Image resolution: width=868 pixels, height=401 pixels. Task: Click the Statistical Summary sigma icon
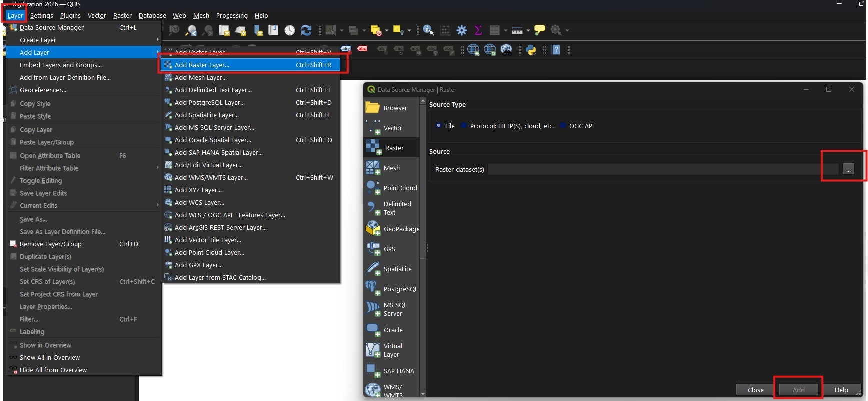[x=478, y=30]
